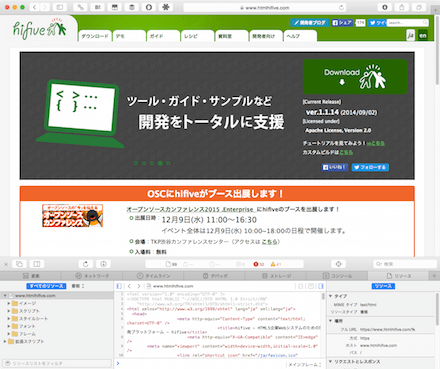Click Twitter フォローする button
440x369 pixels.
pos(370,167)
